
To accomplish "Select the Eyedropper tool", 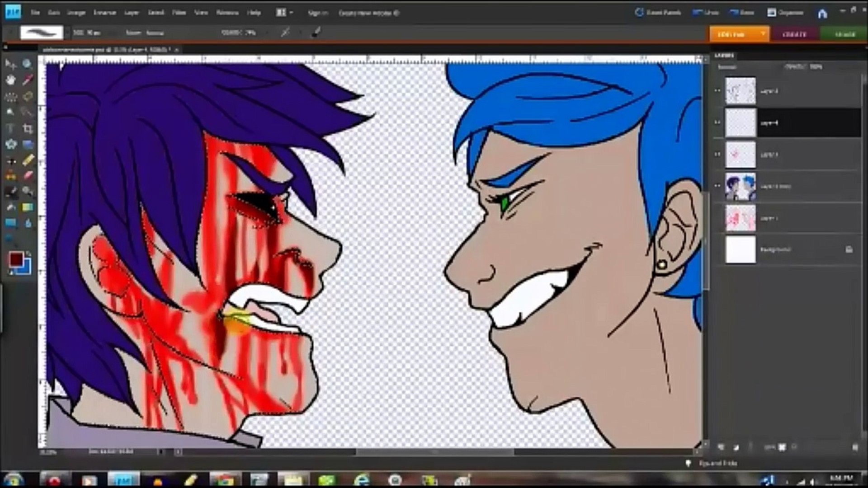I will click(x=28, y=80).
